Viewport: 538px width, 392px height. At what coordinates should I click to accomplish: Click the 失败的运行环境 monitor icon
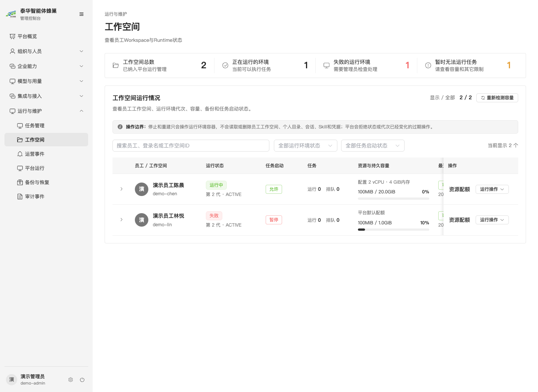[326, 65]
